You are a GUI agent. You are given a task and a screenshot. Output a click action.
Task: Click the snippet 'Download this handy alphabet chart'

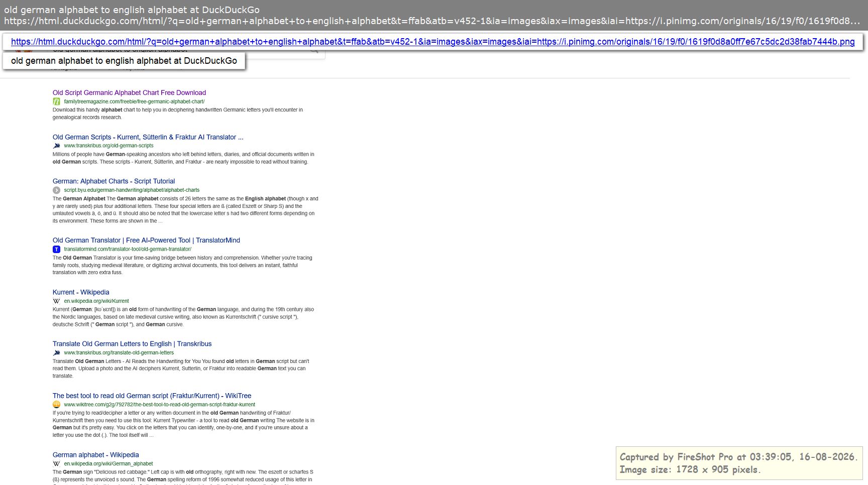click(178, 113)
